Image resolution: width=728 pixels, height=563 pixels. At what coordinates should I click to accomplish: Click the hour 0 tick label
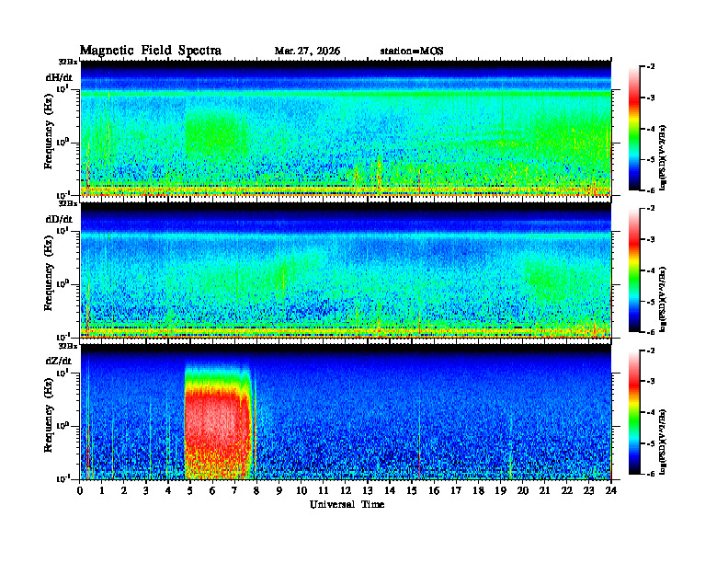(x=80, y=491)
